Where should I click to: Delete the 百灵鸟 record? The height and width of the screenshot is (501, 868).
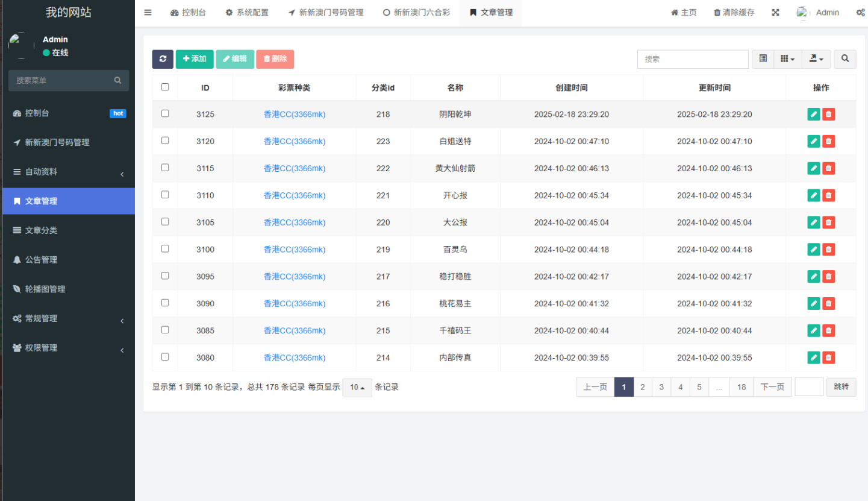[x=829, y=250]
